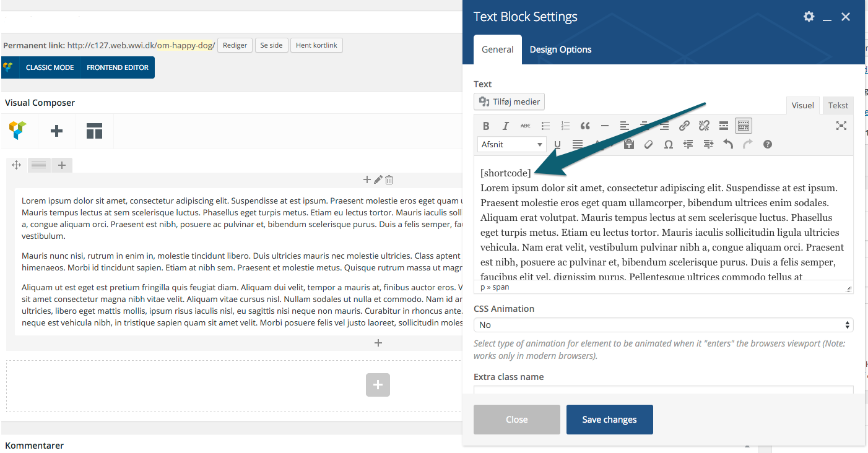
Task: Delete the column using trash icon
Action: [x=389, y=180]
